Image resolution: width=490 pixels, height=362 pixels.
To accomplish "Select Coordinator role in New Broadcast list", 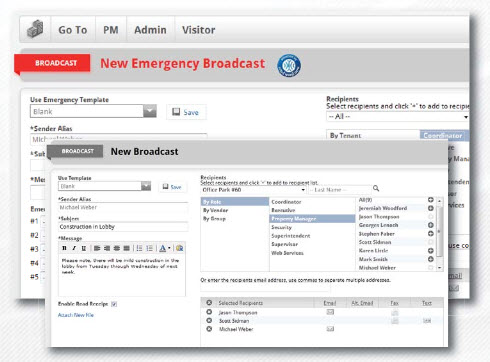I will (312, 202).
